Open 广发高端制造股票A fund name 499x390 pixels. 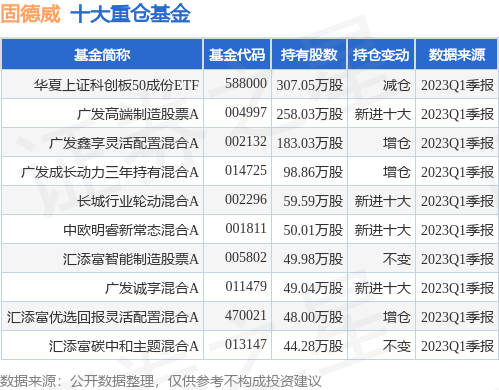pyautogui.click(x=138, y=114)
